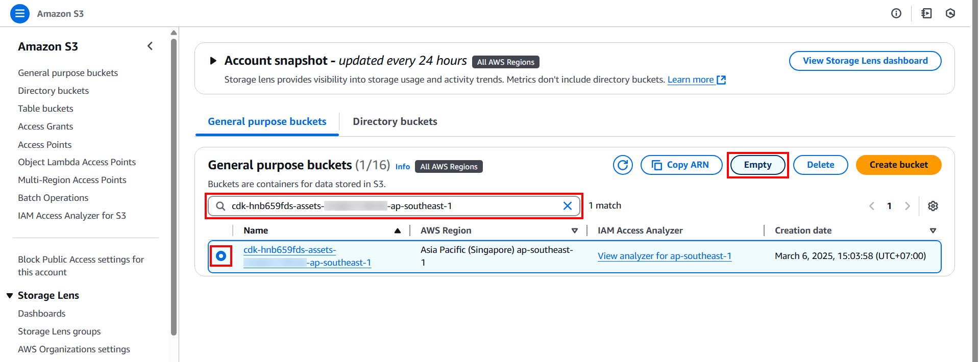
Task: Open Access Points in sidebar
Action: [x=45, y=145]
